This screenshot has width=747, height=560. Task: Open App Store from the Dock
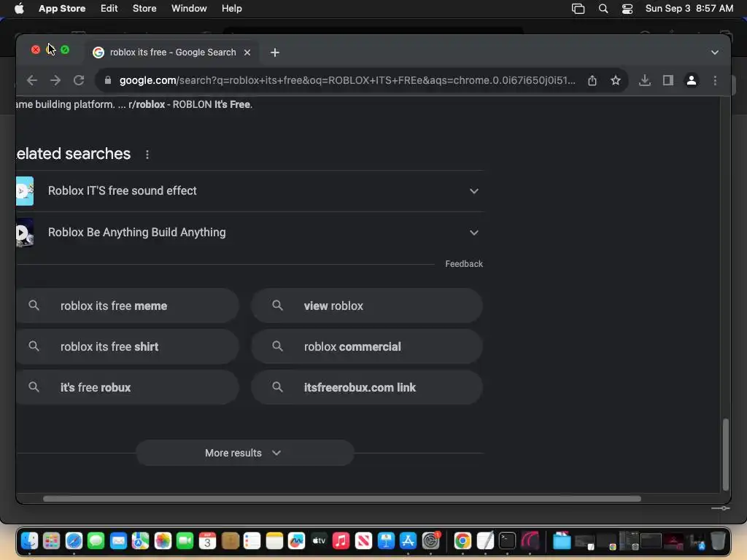[x=409, y=540]
